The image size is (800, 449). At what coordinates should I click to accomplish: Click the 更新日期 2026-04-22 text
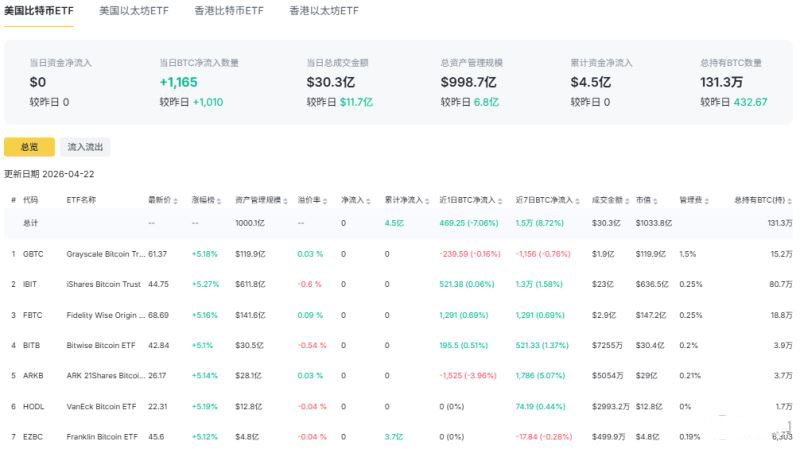tap(49, 174)
